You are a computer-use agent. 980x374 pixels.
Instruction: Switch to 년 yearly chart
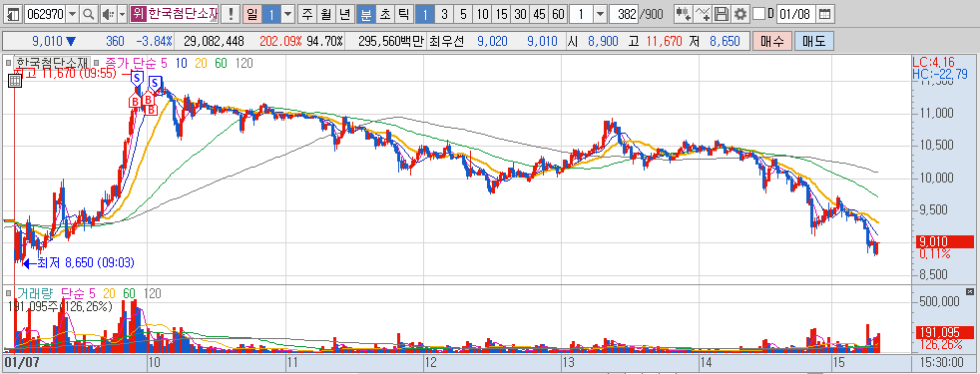click(344, 13)
